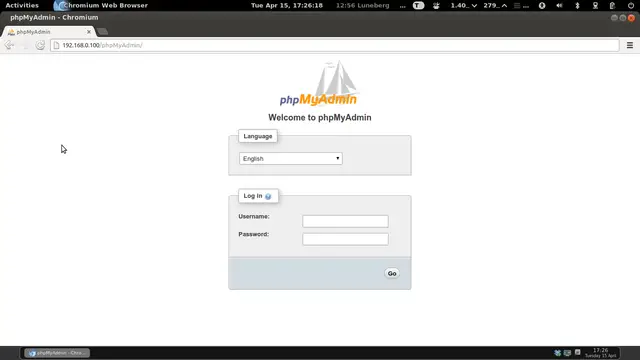
Task: Click the Dropbox tray icon in bottom panel
Action: pyautogui.click(x=558, y=353)
